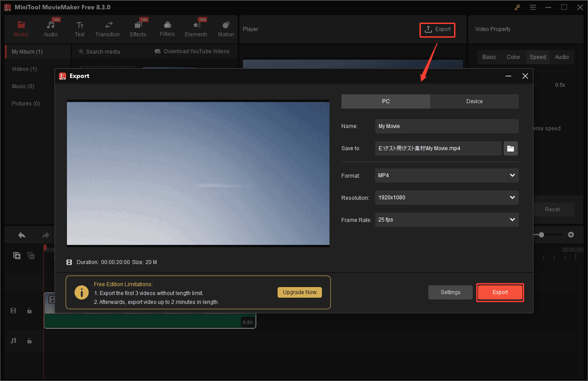Click the Save to path field
Screen dimensions: 588x381
pyautogui.click(x=438, y=148)
